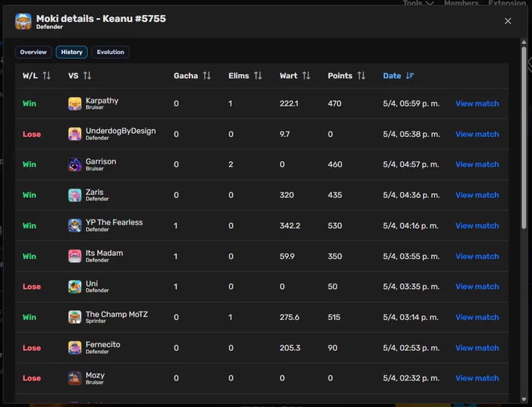This screenshot has height=407, width=532.
Task: Select opponent name UnderdogByDesign
Action: [x=120, y=131]
